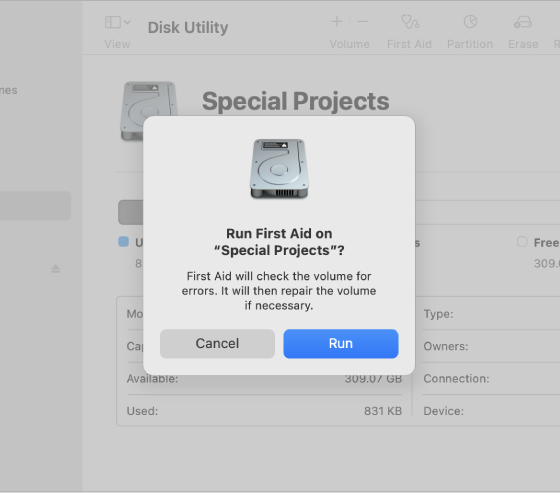
Task: Click the Disk Utility window title
Action: point(188,27)
